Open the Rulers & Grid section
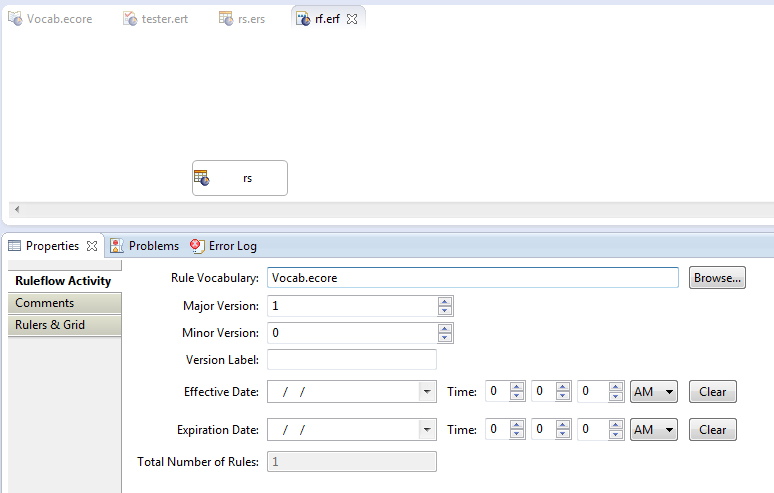The image size is (774, 493). (x=65, y=325)
